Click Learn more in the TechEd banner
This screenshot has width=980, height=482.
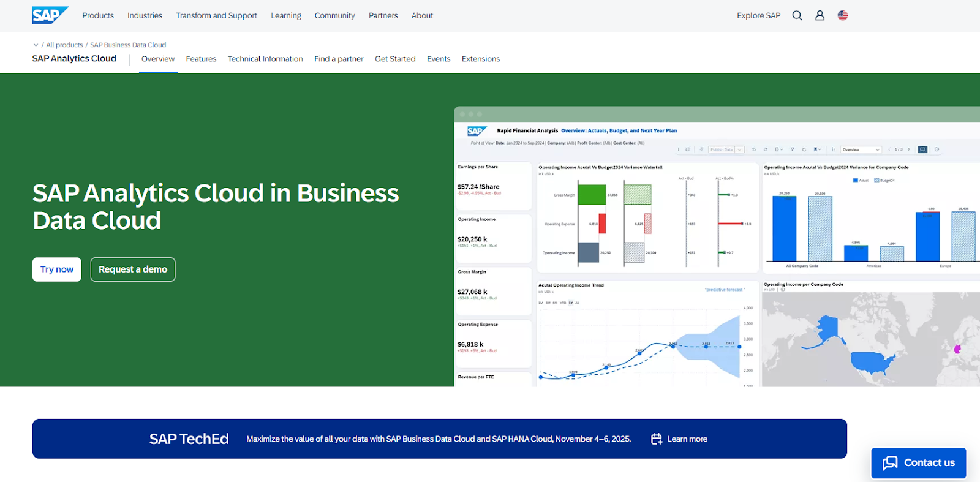pos(687,439)
